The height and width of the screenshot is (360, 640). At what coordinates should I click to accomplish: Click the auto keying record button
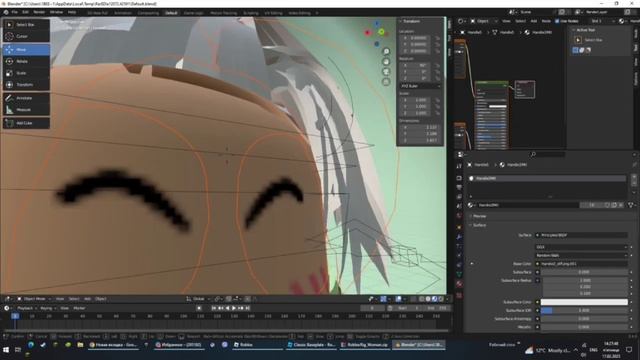pos(199,308)
